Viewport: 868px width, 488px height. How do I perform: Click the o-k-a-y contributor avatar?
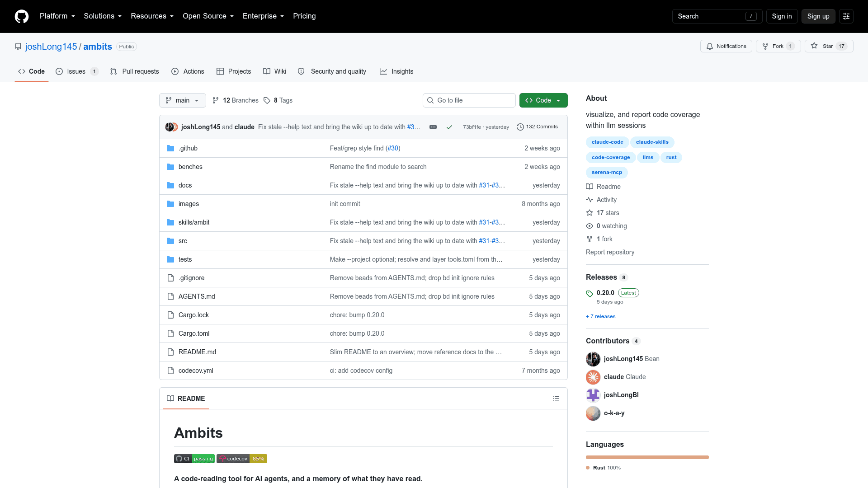coord(593,413)
